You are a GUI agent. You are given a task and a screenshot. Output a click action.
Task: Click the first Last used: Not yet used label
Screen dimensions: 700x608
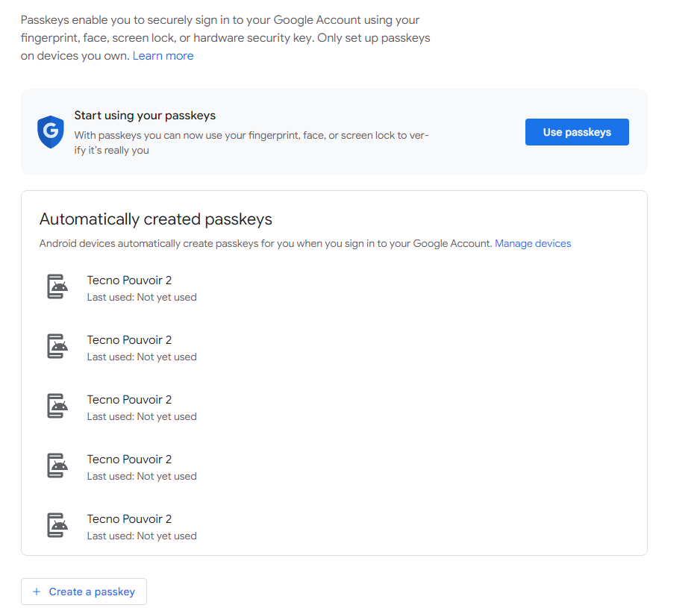click(141, 297)
